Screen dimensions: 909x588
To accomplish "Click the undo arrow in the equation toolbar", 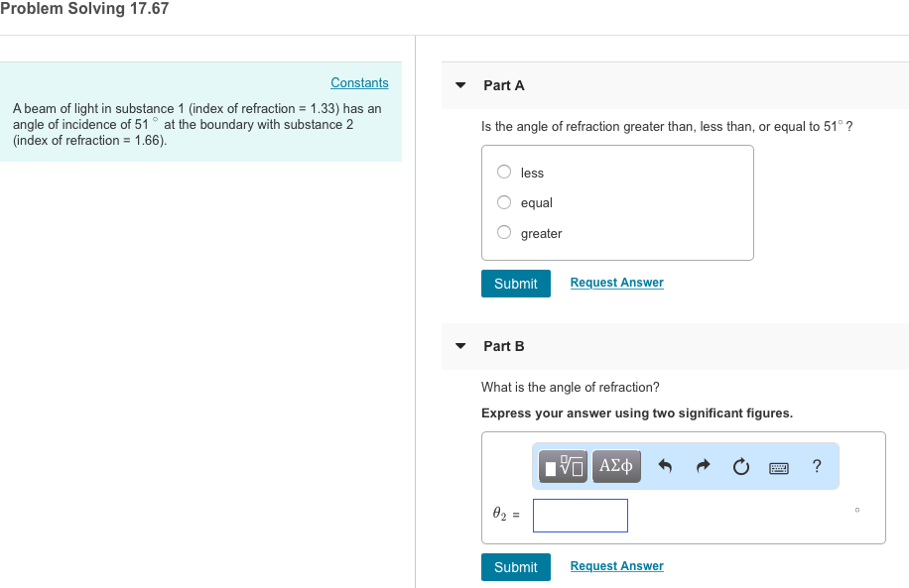I will coord(666,466).
